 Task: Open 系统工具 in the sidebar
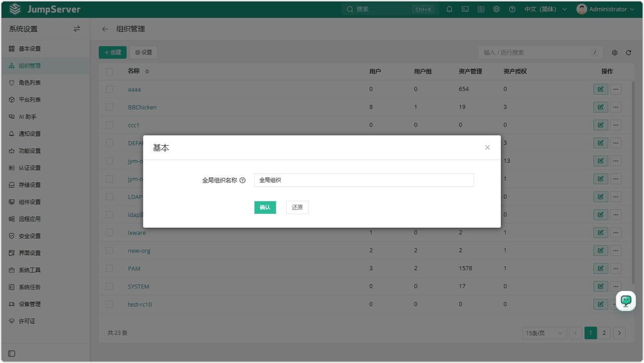coord(45,270)
